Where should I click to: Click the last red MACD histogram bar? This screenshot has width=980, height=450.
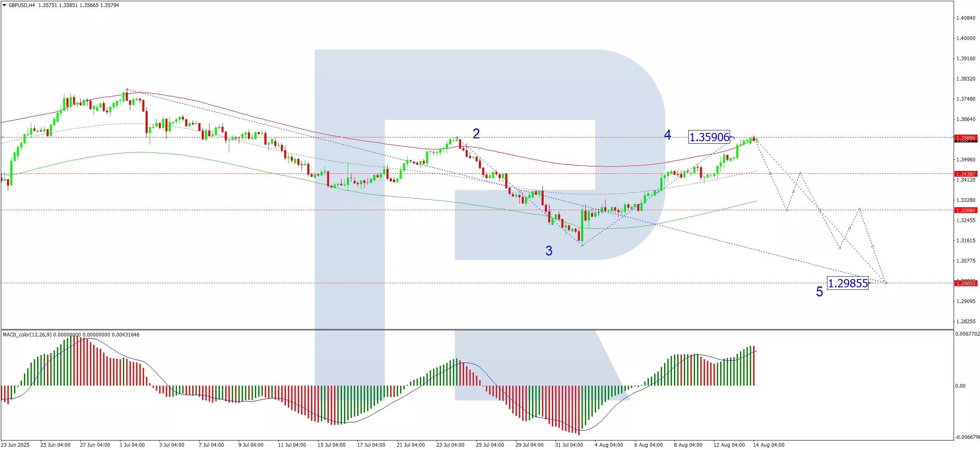point(754,366)
